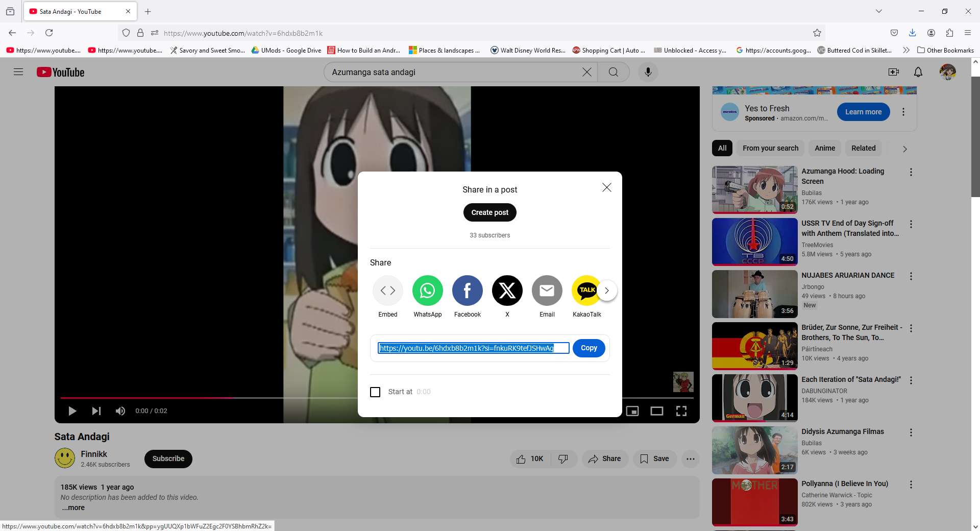980x531 pixels.
Task: Show more share options arrow
Action: (607, 291)
